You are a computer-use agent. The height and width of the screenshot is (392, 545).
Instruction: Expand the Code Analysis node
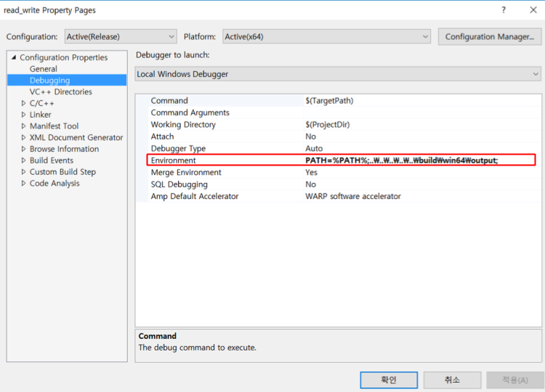[23, 184]
